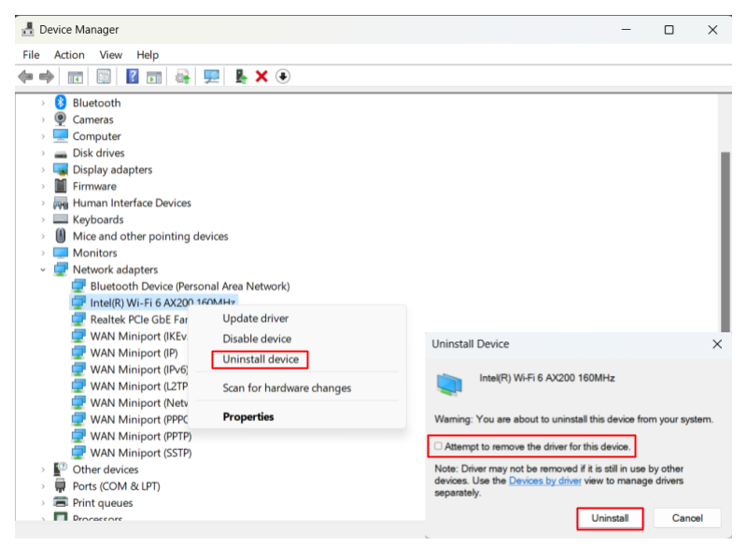Expand the Monitors category
The image size is (747, 560).
[x=43, y=253]
